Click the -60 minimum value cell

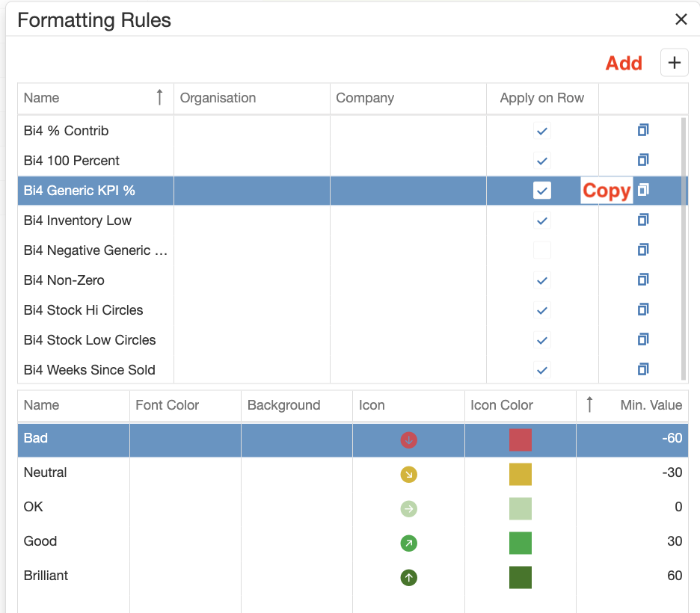click(632, 440)
